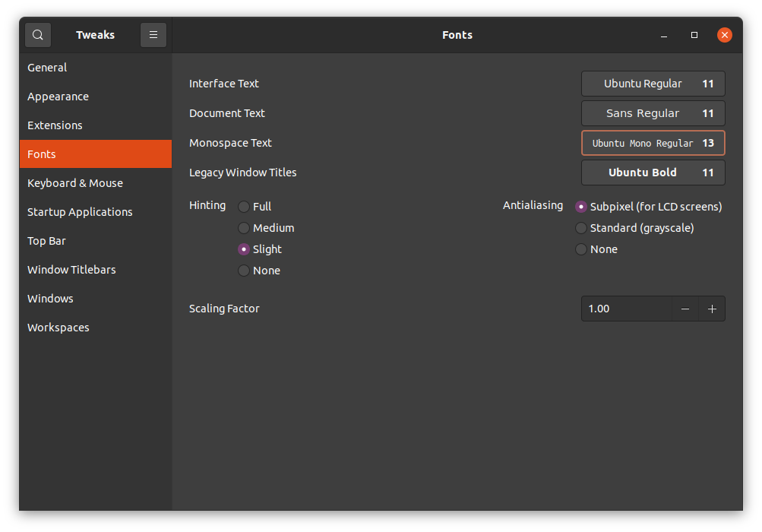
Task: Change Monospace font Ubuntu Mono Regular
Action: (653, 143)
